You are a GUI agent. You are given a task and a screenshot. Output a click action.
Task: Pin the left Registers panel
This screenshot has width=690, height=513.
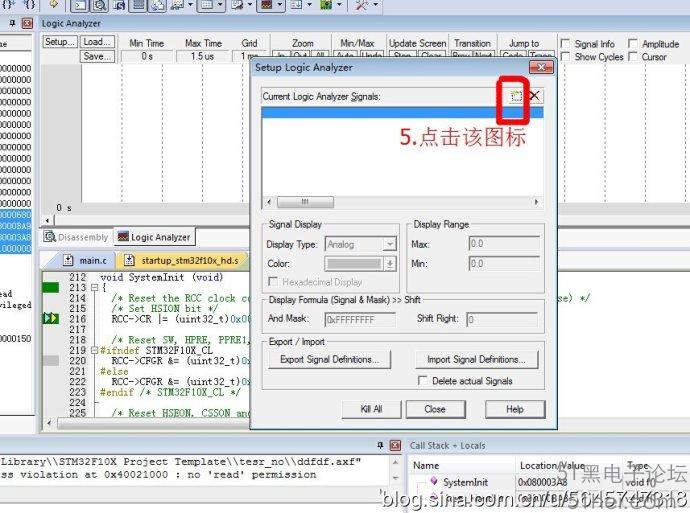click(x=13, y=23)
